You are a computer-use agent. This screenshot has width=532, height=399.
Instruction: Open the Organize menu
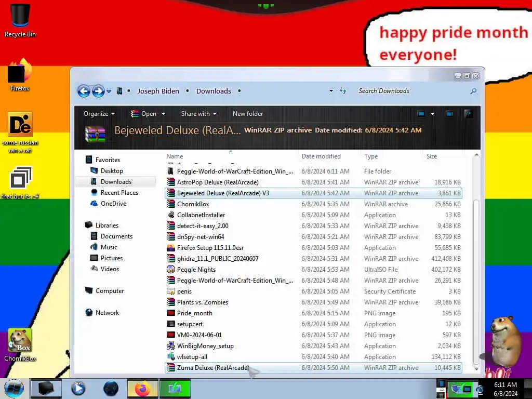[99, 114]
